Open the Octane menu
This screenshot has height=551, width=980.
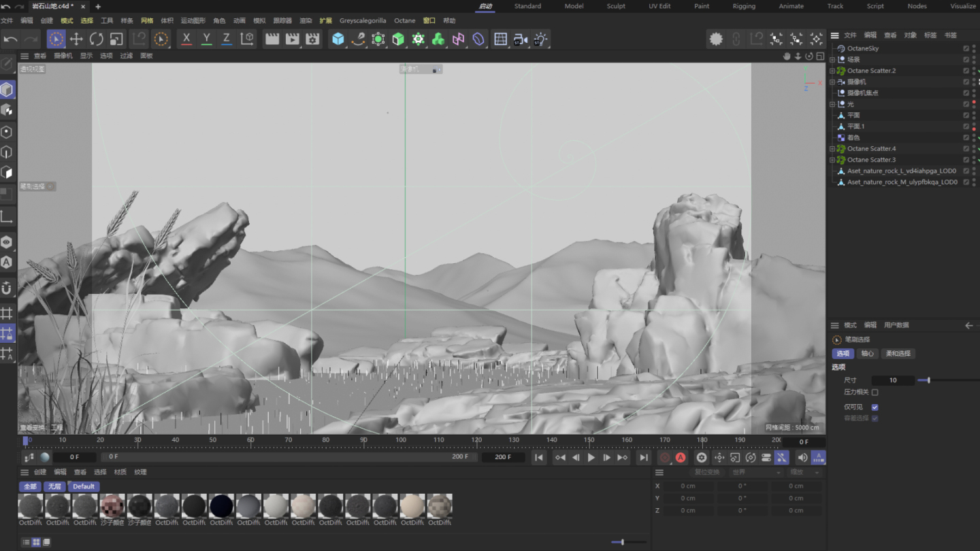point(404,20)
